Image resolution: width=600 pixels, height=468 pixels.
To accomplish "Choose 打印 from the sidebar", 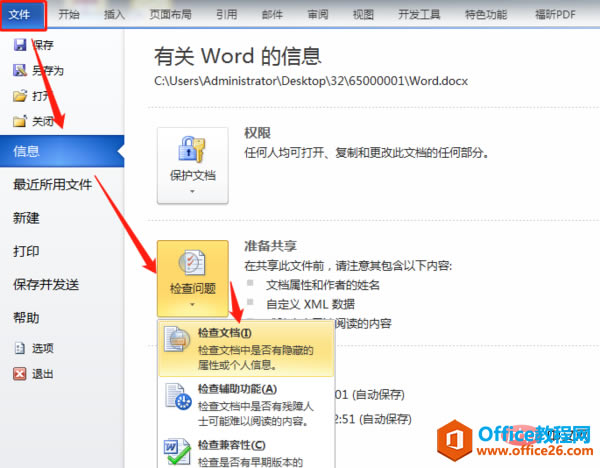I will click(26, 251).
